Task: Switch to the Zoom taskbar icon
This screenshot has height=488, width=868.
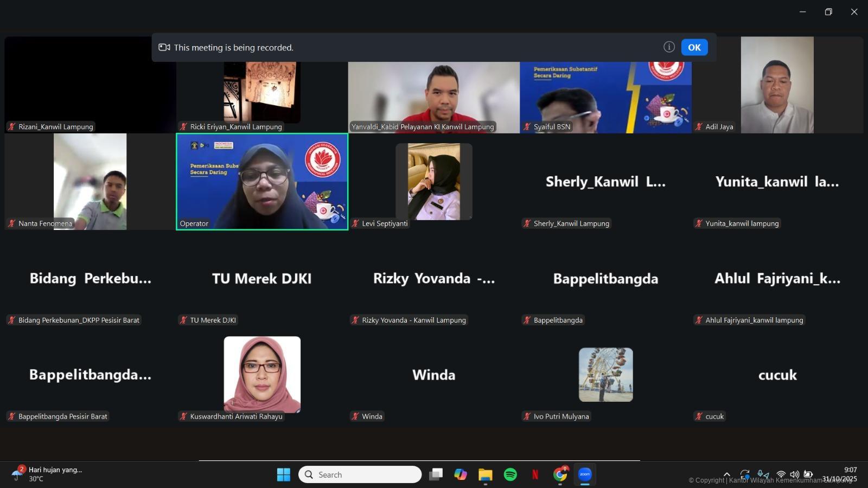Action: [585, 474]
